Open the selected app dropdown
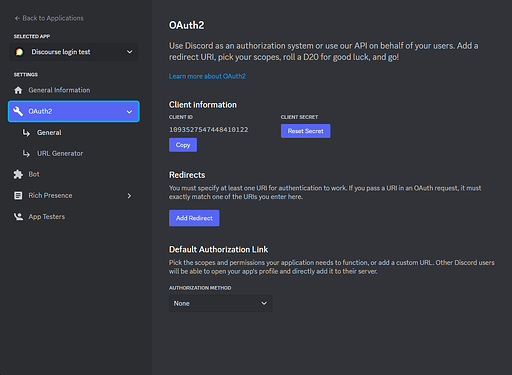 74,52
